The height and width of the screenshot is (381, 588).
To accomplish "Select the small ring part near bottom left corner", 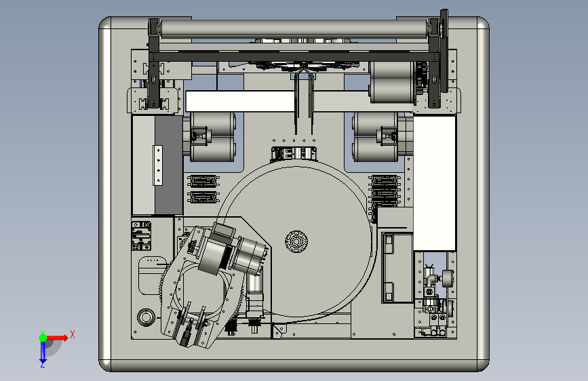I will tap(146, 317).
